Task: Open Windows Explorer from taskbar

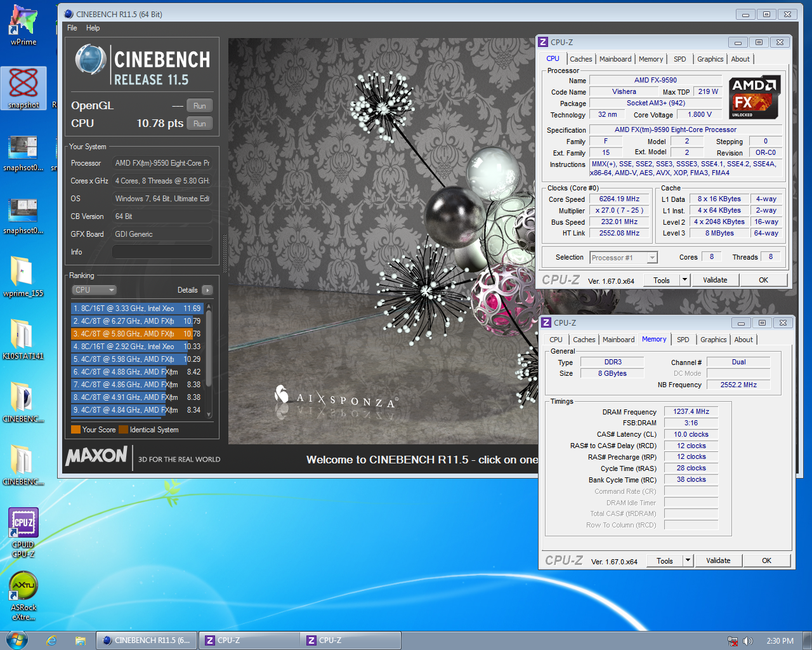Action: (81, 640)
